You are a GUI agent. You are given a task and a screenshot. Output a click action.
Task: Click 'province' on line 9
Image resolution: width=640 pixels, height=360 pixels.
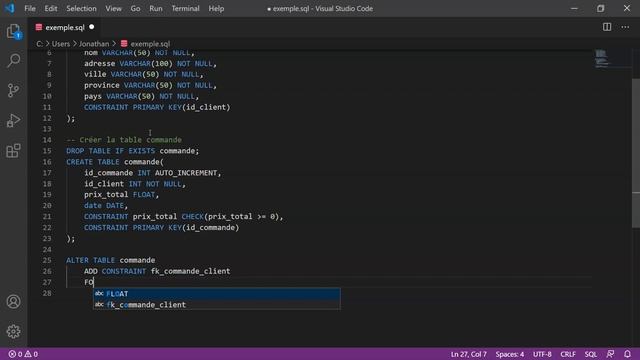coord(102,85)
